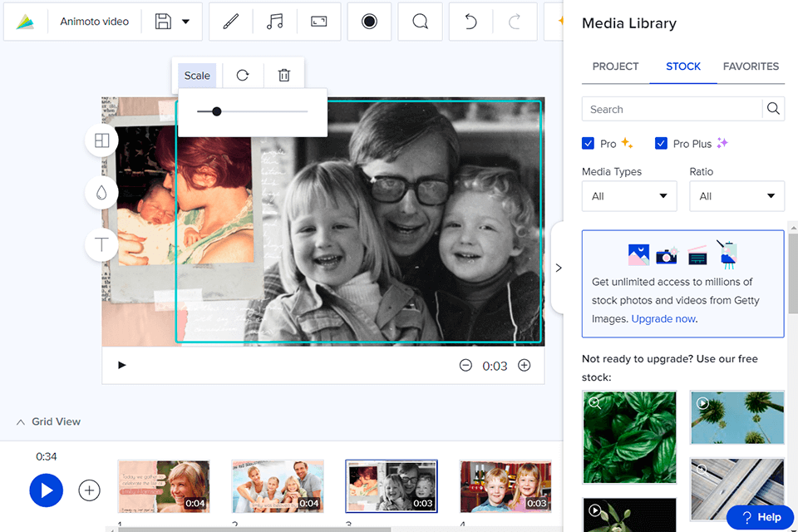798x532 pixels.
Task: Open the layout grid tool
Action: pyautogui.click(x=101, y=140)
